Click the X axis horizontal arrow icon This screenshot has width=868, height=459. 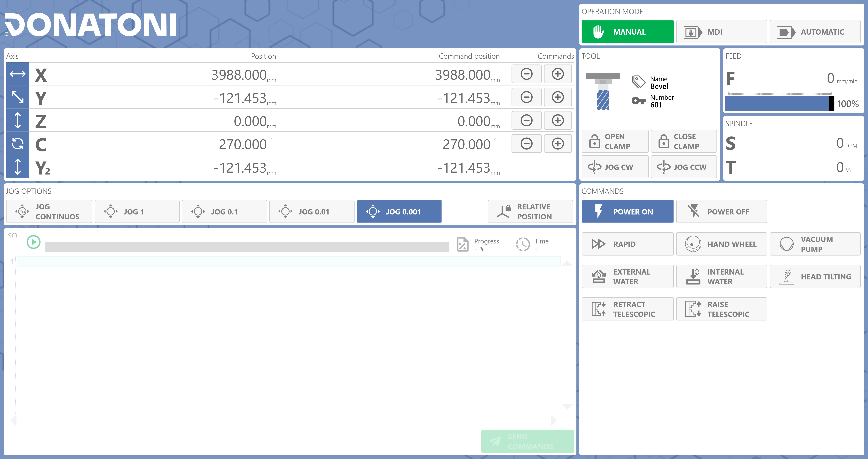click(x=18, y=74)
